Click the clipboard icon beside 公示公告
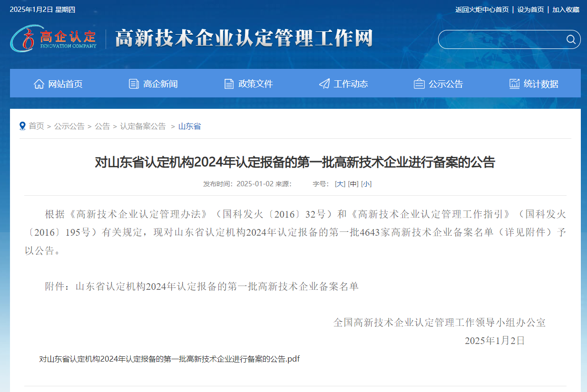Viewport: 587px width, 392px height. [x=419, y=84]
